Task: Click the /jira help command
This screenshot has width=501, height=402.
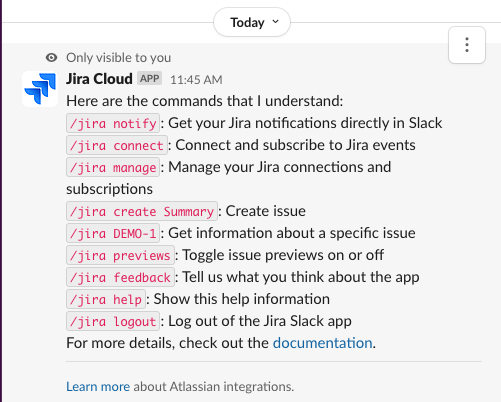Action: (x=106, y=299)
